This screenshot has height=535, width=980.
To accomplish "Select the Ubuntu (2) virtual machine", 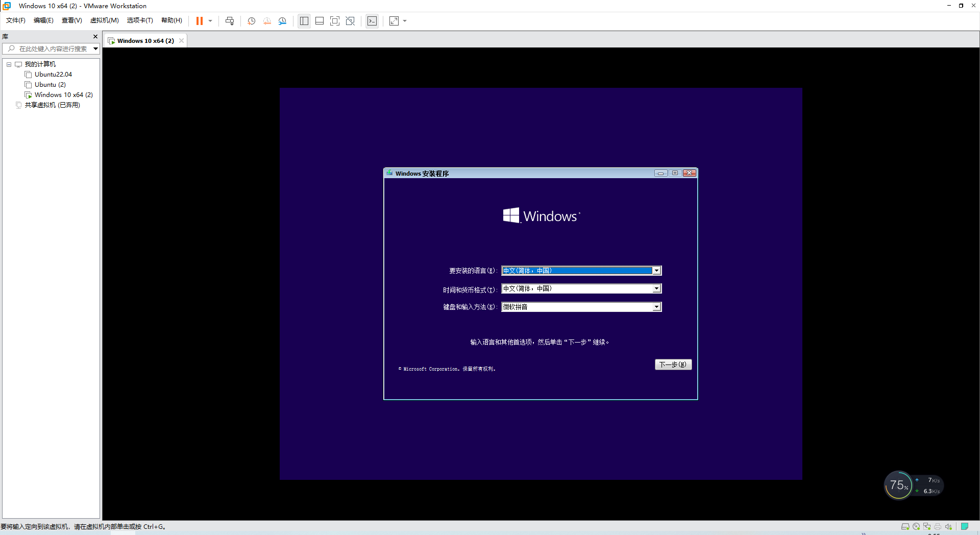I will tap(50, 85).
